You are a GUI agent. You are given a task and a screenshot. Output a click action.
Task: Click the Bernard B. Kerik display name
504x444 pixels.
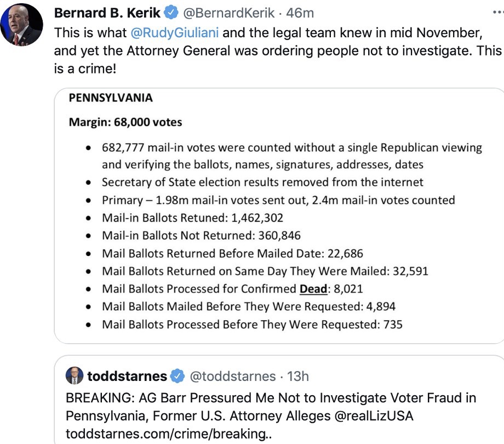point(107,13)
